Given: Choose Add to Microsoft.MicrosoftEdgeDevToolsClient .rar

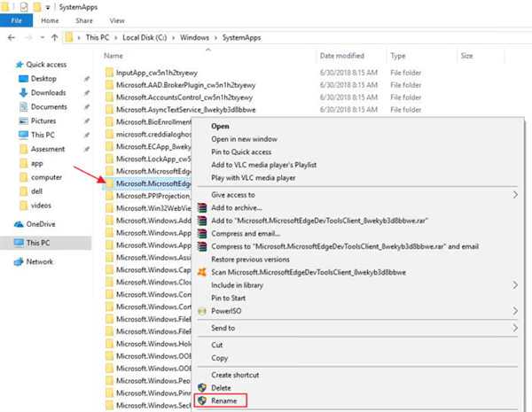Looking at the screenshot, I should [x=319, y=221].
